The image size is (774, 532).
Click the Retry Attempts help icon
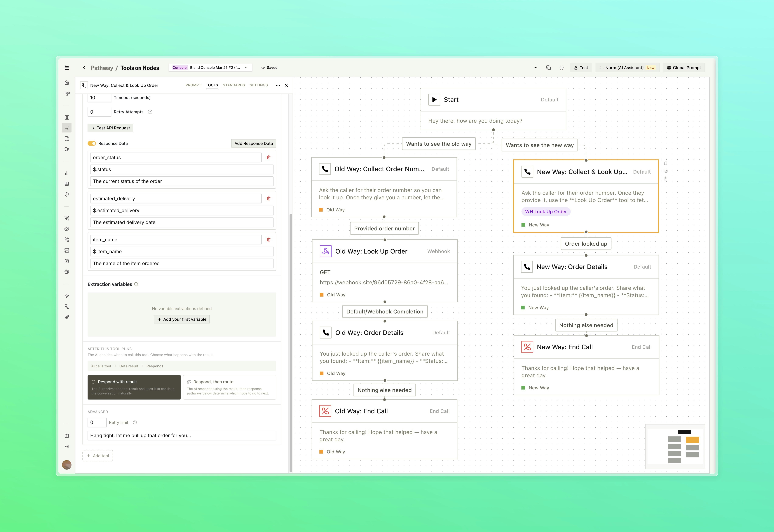pos(150,112)
